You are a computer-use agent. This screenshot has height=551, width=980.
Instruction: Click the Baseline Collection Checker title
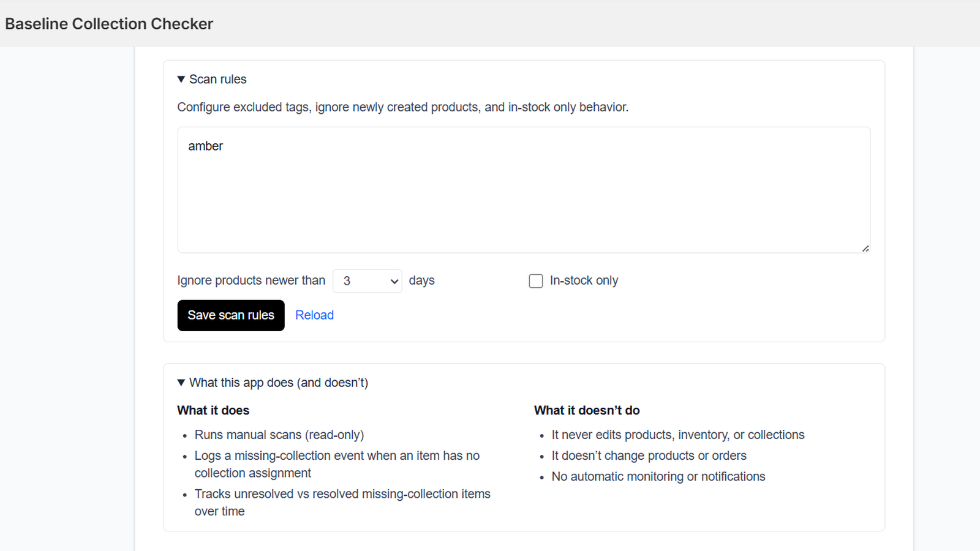(109, 24)
